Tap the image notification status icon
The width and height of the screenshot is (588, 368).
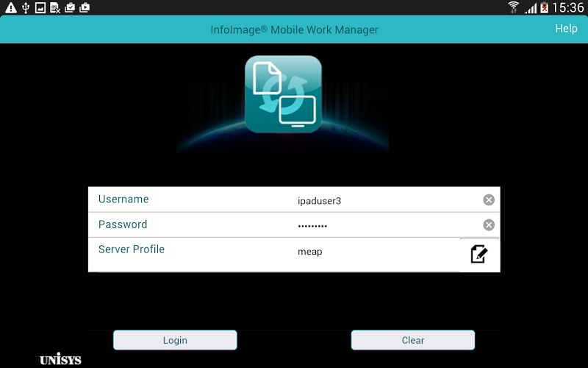[40, 7]
